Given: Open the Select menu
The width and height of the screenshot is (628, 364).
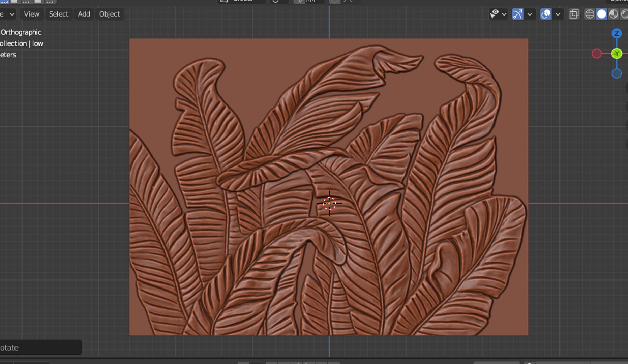Looking at the screenshot, I should click(x=59, y=14).
